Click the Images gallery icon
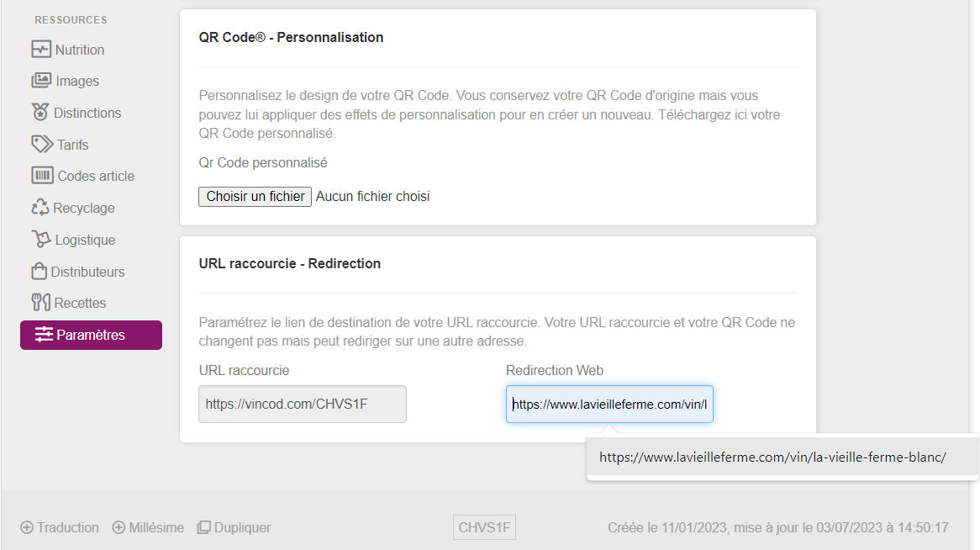 pos(41,81)
